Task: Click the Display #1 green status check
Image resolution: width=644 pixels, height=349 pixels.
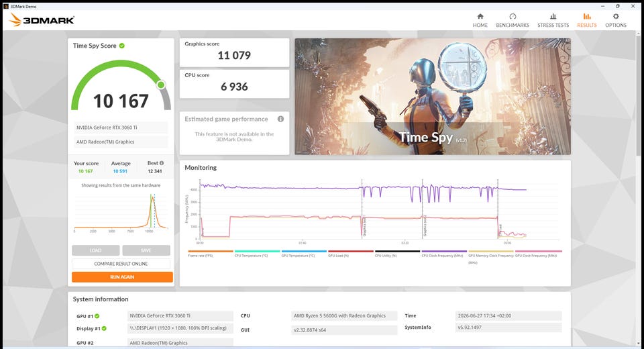Action: pyautogui.click(x=105, y=328)
